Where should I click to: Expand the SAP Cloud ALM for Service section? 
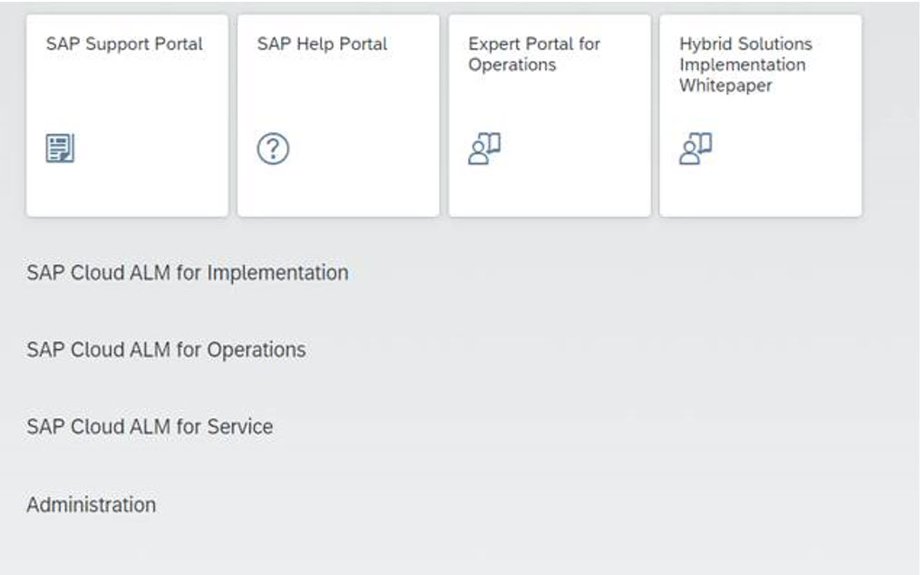pos(150,426)
